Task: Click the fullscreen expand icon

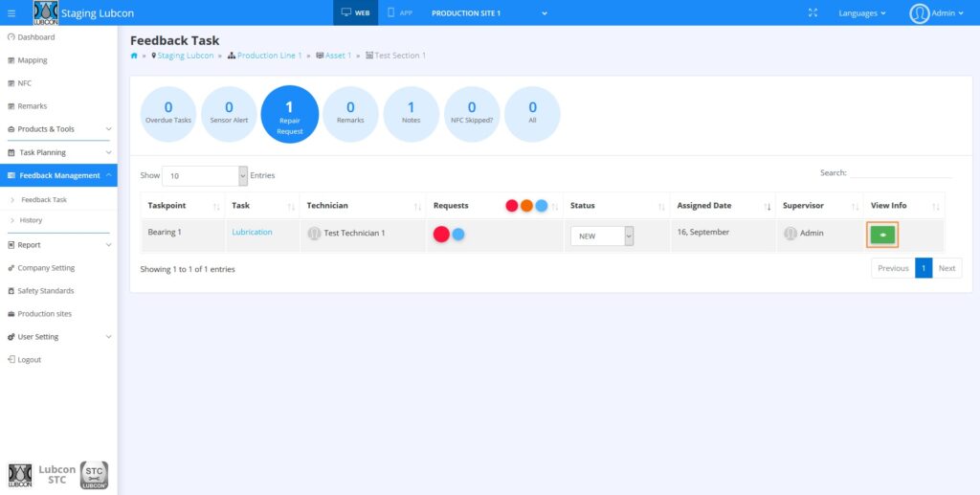Action: [x=813, y=12]
